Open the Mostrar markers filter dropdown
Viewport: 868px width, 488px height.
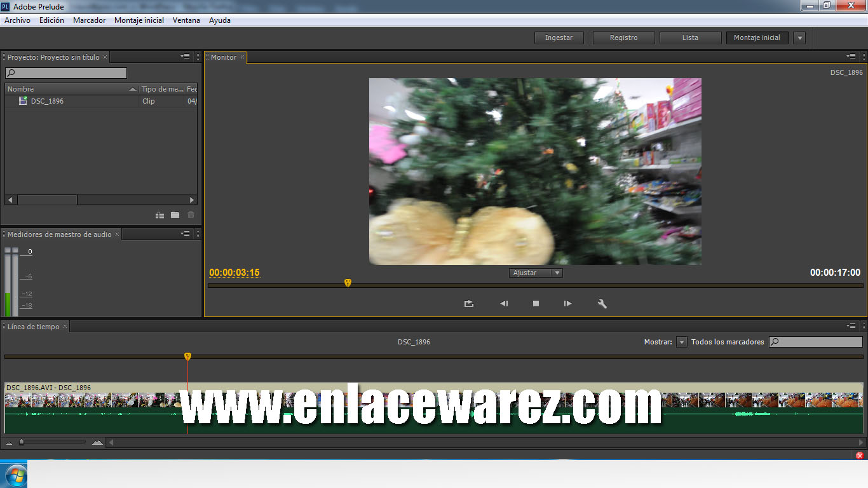682,342
